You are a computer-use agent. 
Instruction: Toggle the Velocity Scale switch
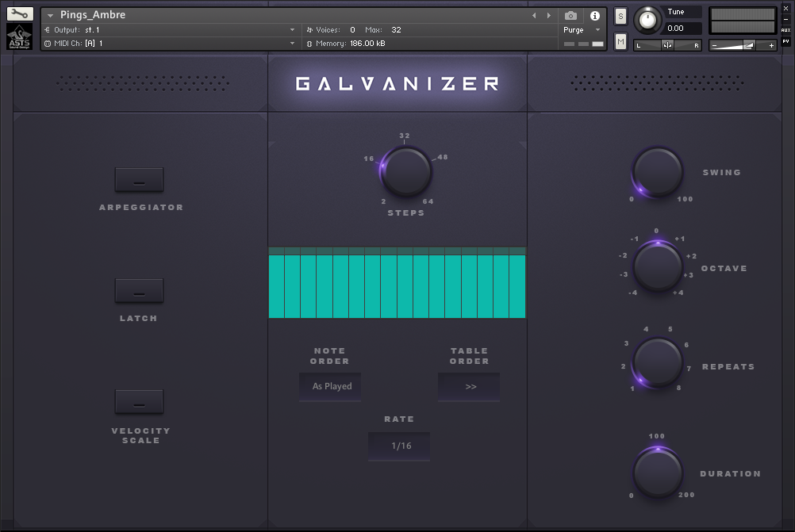tap(139, 402)
